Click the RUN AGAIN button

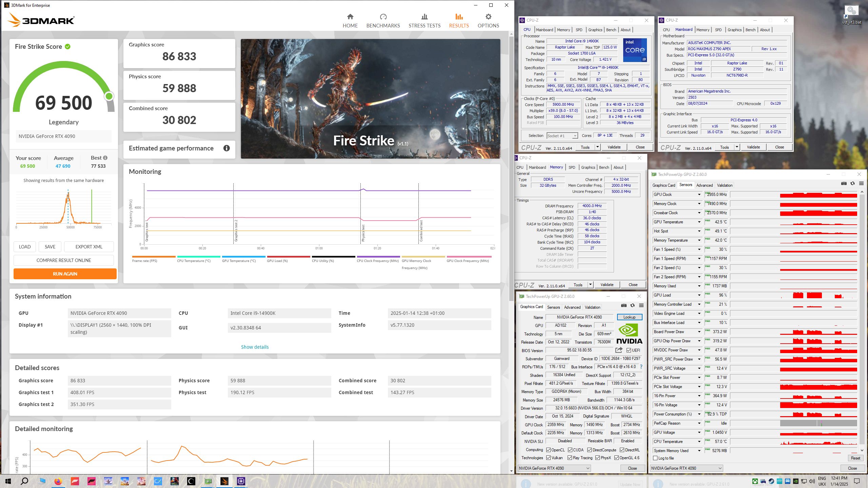coord(65,274)
